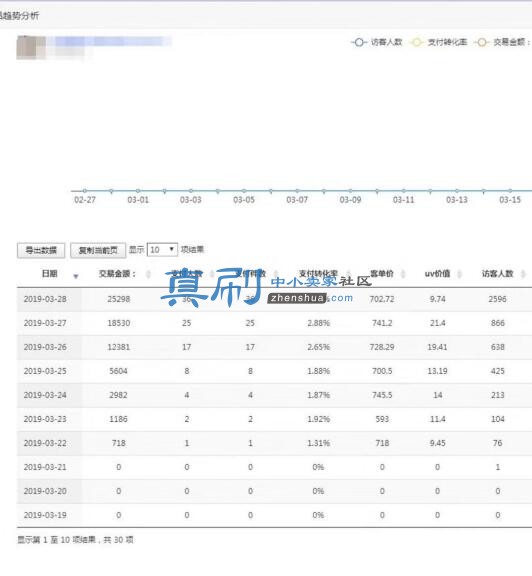The image size is (532, 576).
Task: Open the rows-per-page dropdown showing 10
Action: [x=162, y=250]
